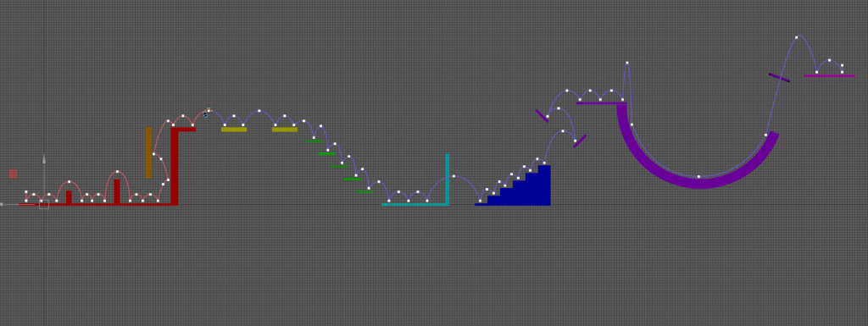This screenshot has width=868, height=326.
Task: Click the highest trajectory key at top right
Action: [797, 37]
